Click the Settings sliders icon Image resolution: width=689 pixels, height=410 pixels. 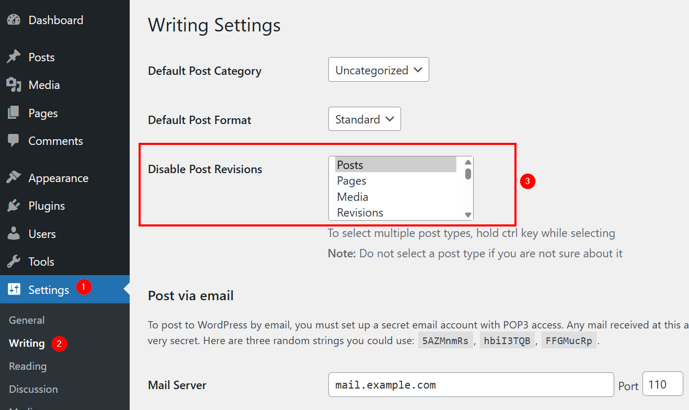(14, 289)
